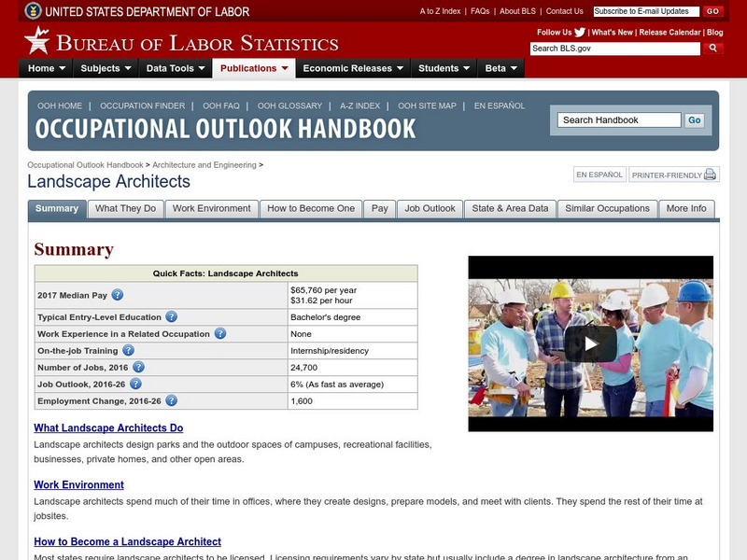Click the 6% (As fast as average) cell

353,384
